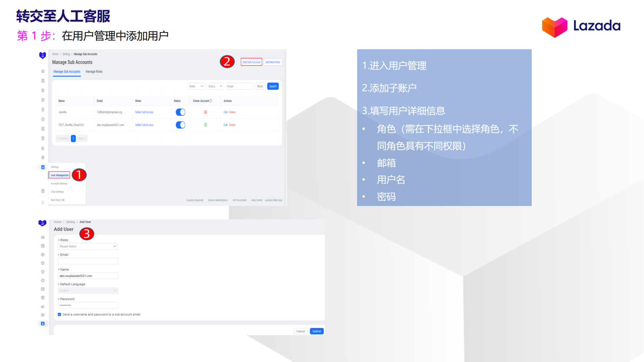Open Help Center footer link
Viewport: 644px width, 362px height.
(x=257, y=200)
